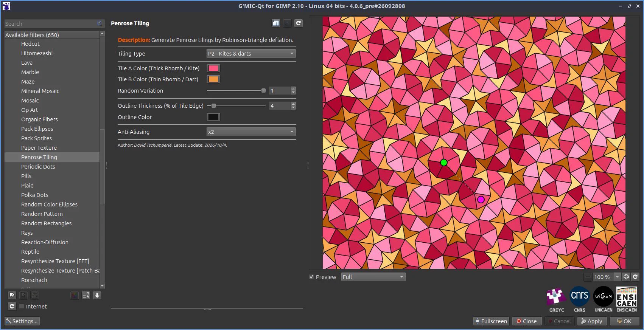
Task: Open the Outline Color swatch
Action: (x=213, y=117)
